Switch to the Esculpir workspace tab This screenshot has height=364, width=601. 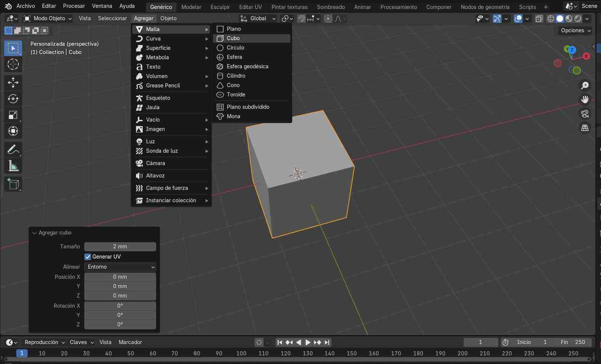tap(220, 7)
